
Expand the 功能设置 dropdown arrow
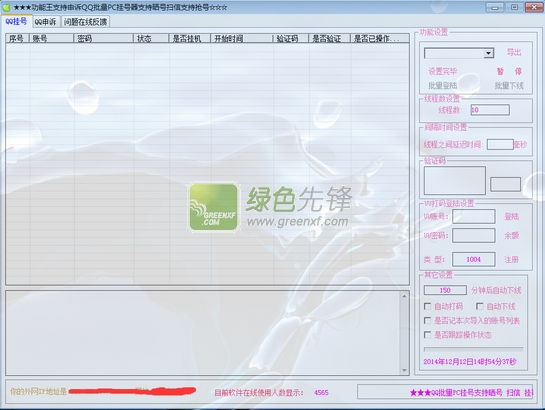tap(488, 53)
